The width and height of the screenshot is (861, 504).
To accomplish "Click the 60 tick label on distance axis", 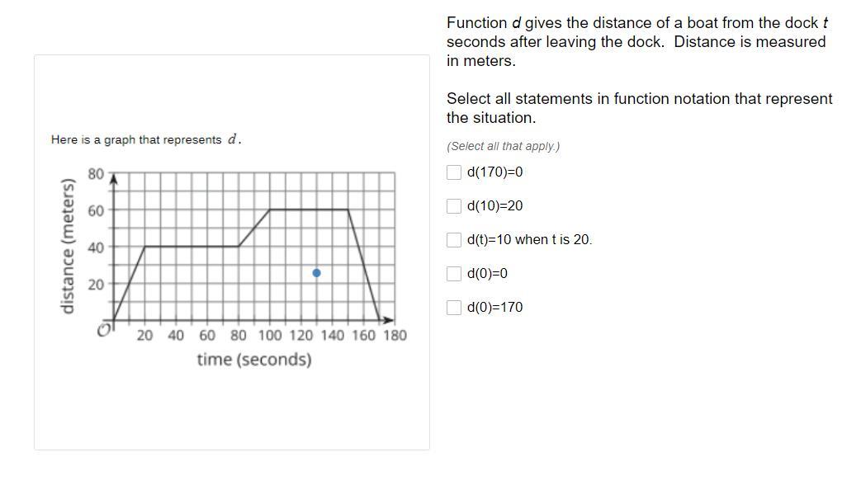I will tap(96, 210).
